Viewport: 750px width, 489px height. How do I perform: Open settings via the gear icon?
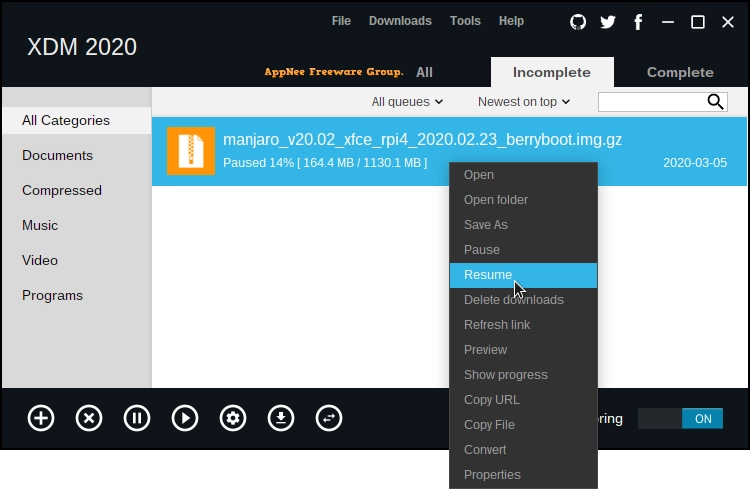233,418
